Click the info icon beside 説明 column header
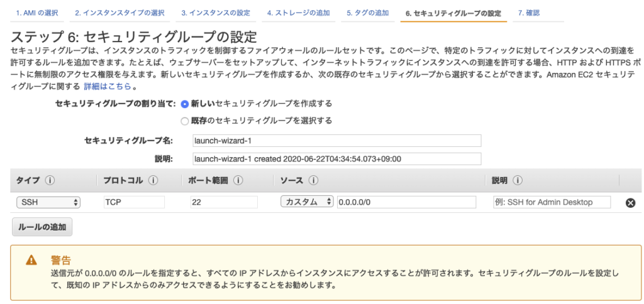 pyautogui.click(x=518, y=181)
